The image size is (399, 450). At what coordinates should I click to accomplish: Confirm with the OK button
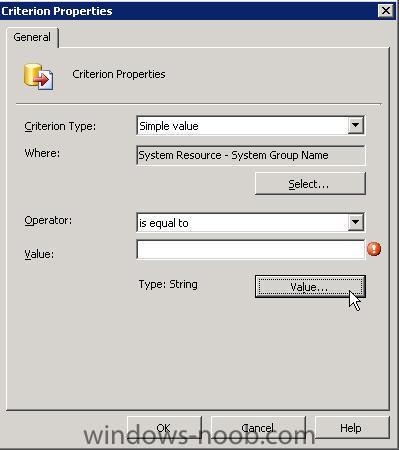pos(164,427)
